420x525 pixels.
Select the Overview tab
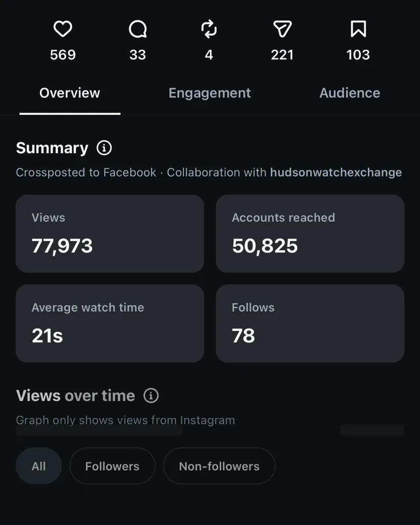click(70, 93)
